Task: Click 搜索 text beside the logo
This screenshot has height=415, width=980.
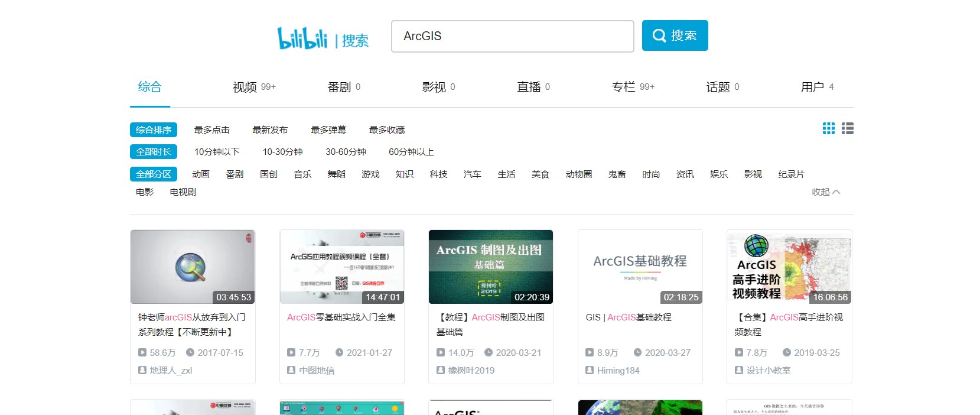Action: coord(355,41)
